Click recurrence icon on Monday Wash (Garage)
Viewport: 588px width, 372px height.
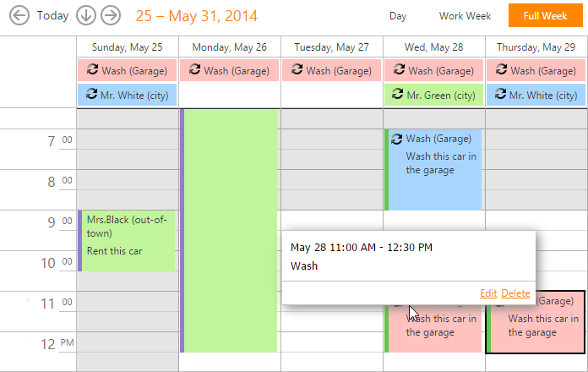[195, 70]
